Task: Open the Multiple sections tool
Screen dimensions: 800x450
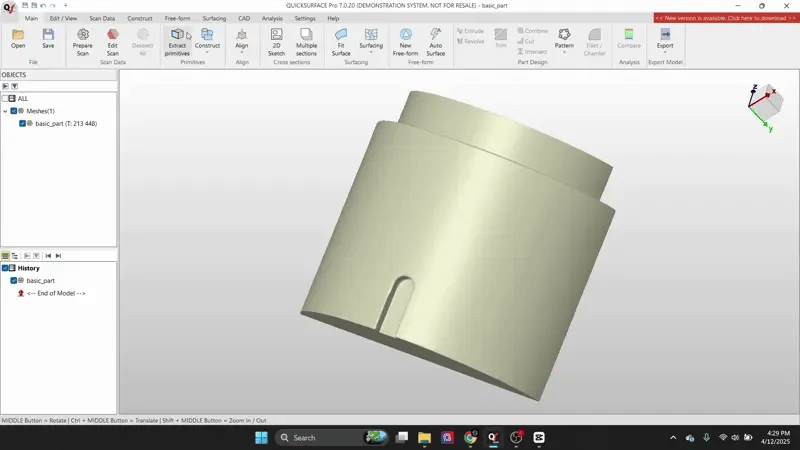Action: (306, 39)
